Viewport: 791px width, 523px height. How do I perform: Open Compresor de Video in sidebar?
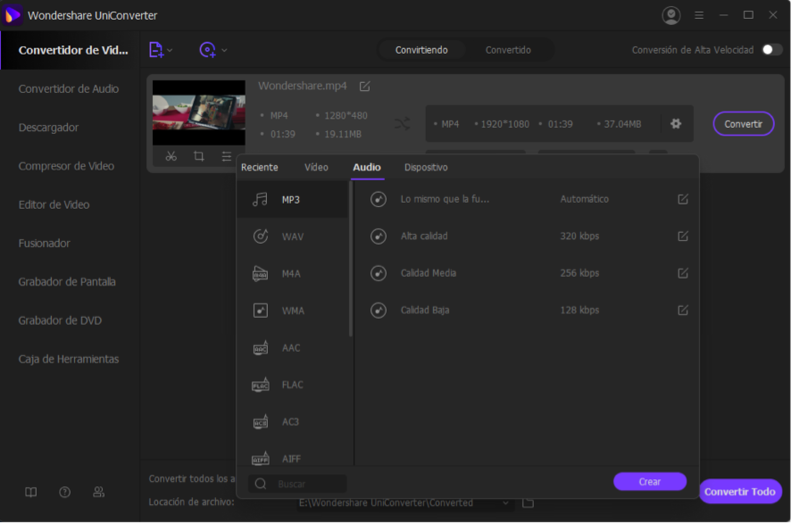[x=66, y=166]
